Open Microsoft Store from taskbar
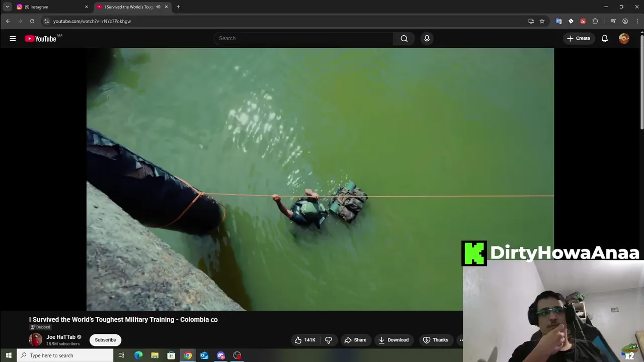 pyautogui.click(x=171, y=355)
